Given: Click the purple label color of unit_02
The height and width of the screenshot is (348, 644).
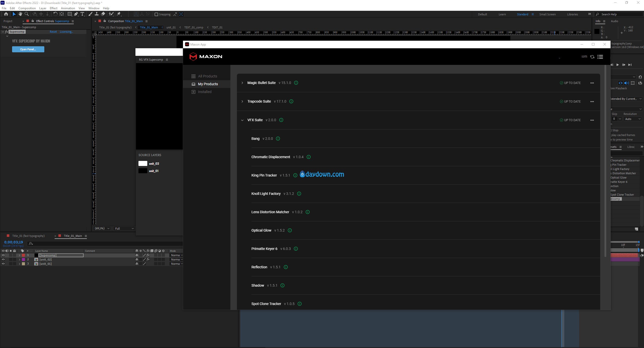Looking at the screenshot, I should (23, 259).
